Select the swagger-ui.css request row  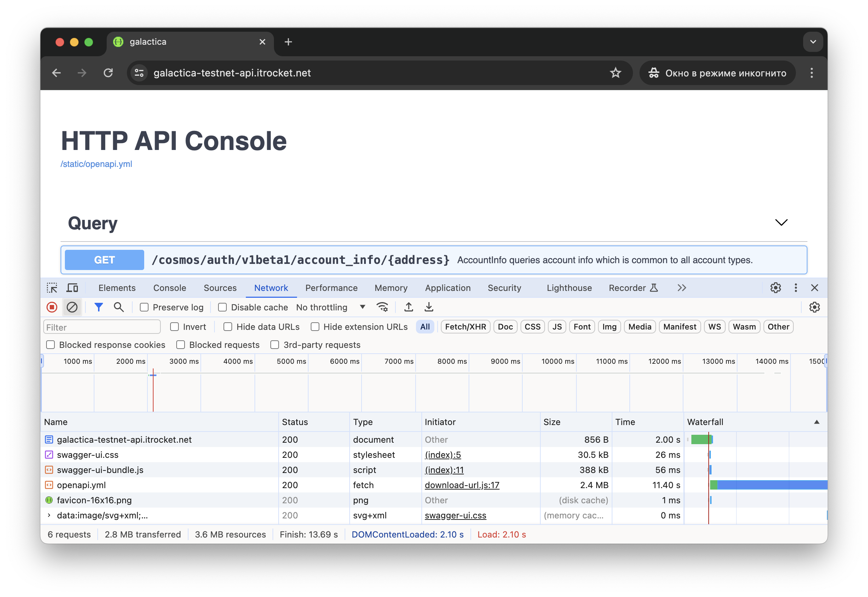coord(433,455)
